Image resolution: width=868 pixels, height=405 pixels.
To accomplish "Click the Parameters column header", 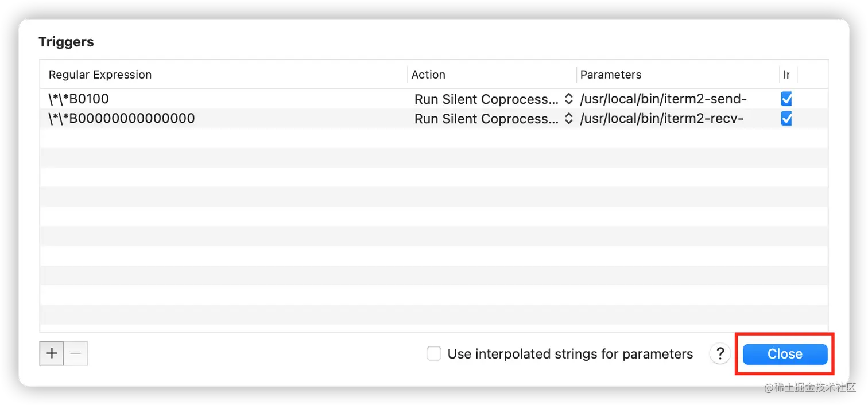I will click(x=611, y=75).
